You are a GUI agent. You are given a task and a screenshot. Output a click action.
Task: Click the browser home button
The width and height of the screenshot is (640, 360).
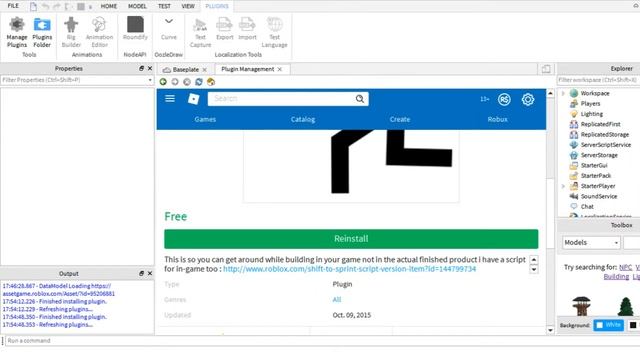click(x=211, y=82)
